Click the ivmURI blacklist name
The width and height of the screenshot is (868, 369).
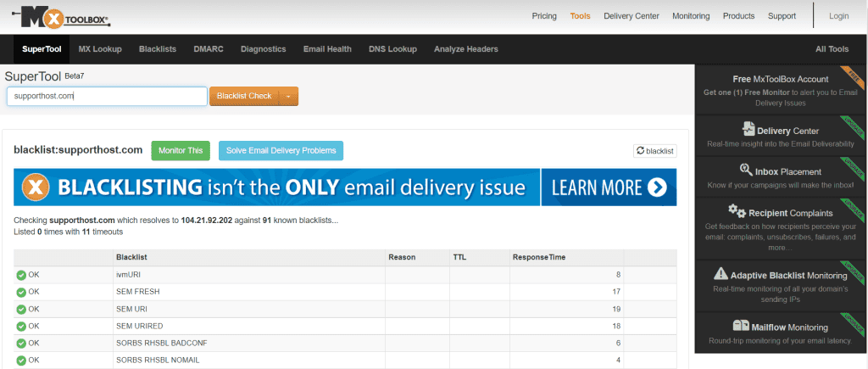pyautogui.click(x=128, y=275)
